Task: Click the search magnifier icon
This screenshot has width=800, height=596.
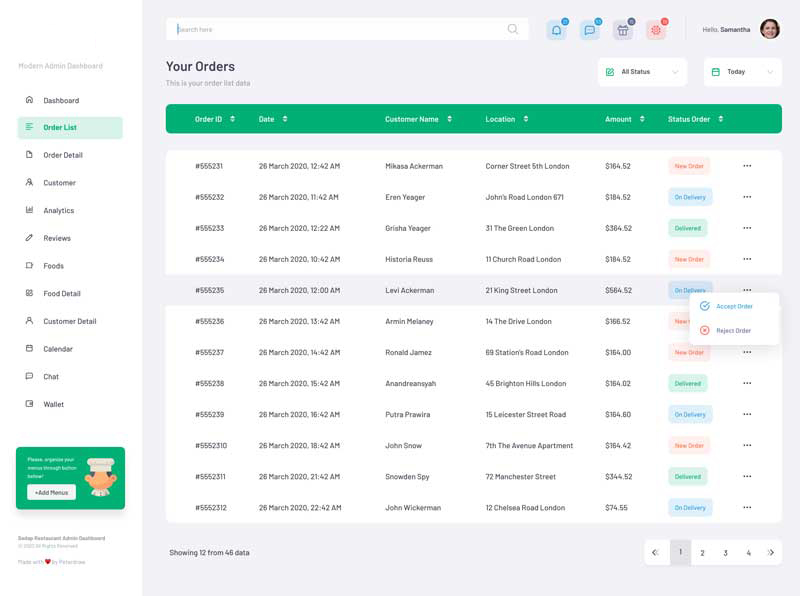Action: coord(513,29)
